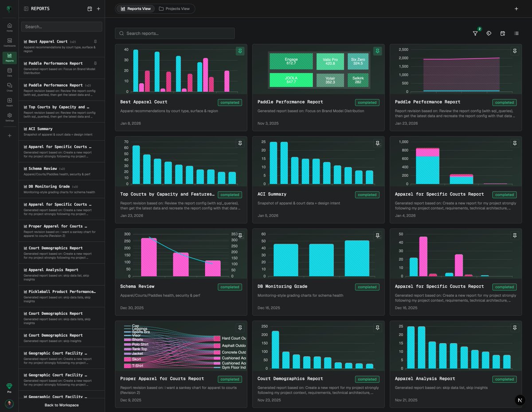This screenshot has width=532, height=412.
Task: Pin the Top Courts by Capacity card
Action: 240,143
